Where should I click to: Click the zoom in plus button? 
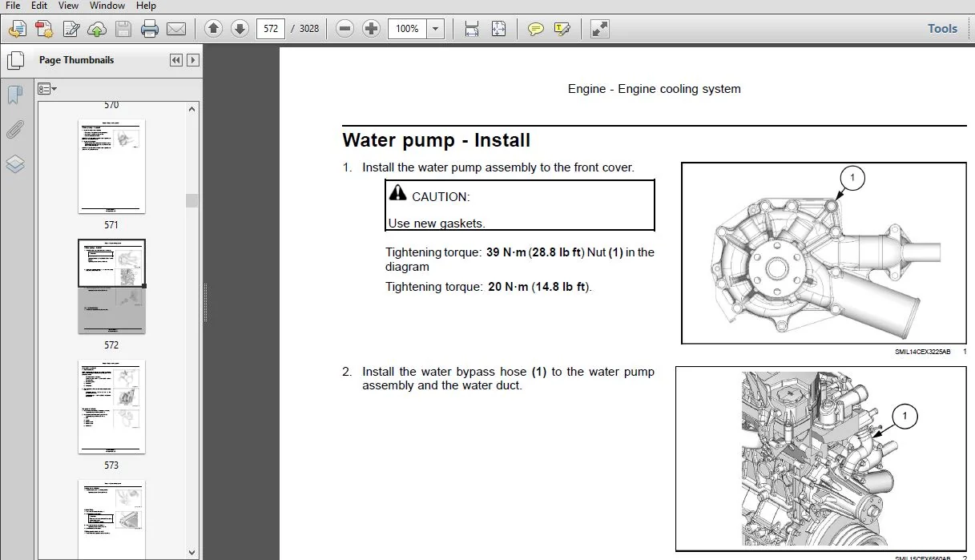click(x=371, y=29)
